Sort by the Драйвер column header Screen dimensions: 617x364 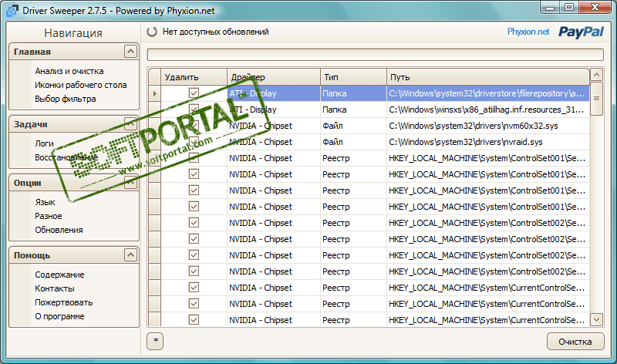click(274, 77)
